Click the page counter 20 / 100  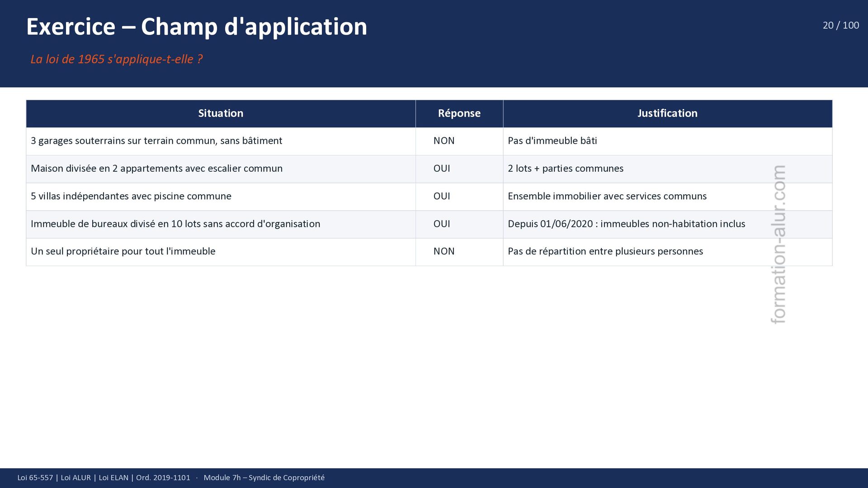click(x=840, y=25)
